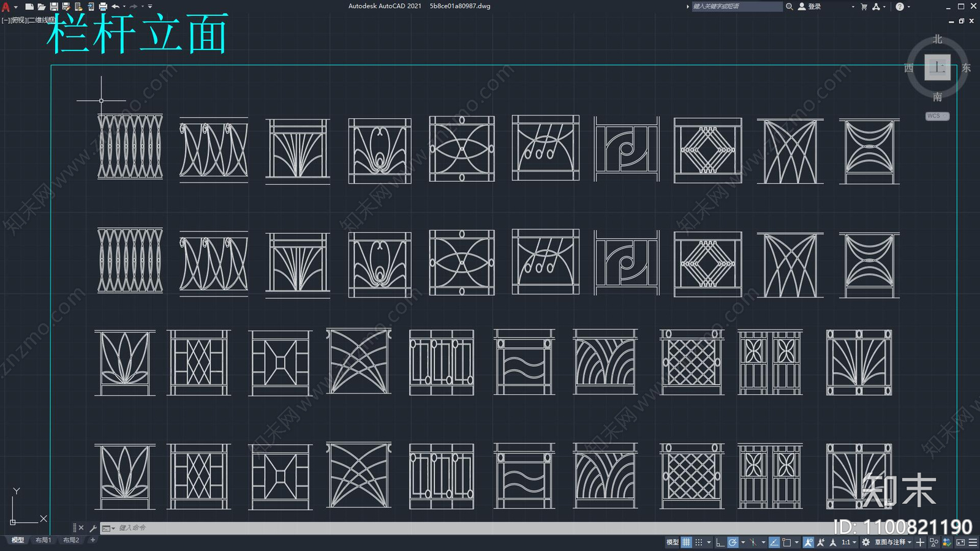The height and width of the screenshot is (551, 980).
Task: Open the status bar customization menu icon
Action: (x=973, y=542)
